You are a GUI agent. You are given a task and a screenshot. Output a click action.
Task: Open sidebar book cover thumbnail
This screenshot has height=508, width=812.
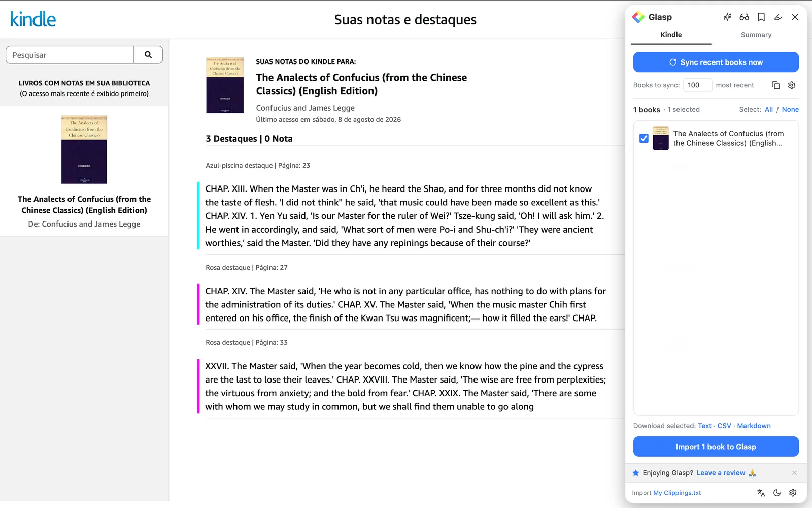(84, 149)
